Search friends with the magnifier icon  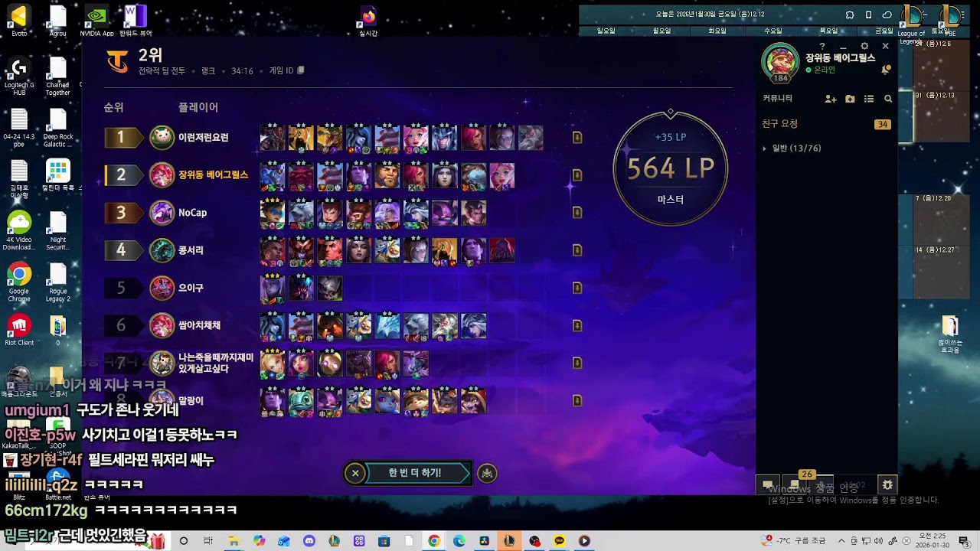(888, 99)
